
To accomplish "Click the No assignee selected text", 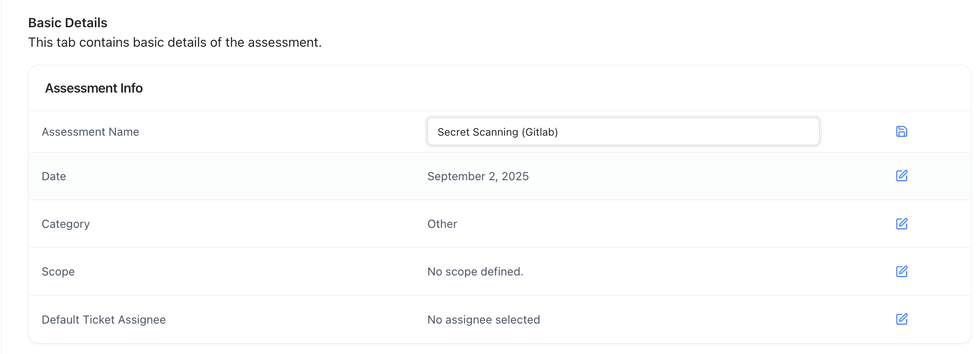I will click(x=483, y=319).
